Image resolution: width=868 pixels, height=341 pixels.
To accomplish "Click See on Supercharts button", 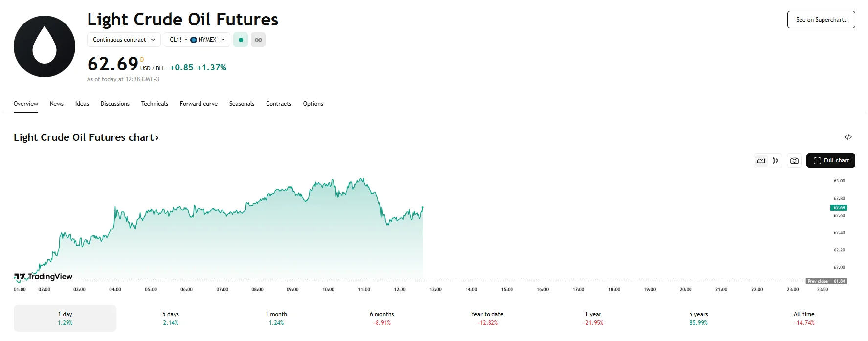I will pos(821,20).
